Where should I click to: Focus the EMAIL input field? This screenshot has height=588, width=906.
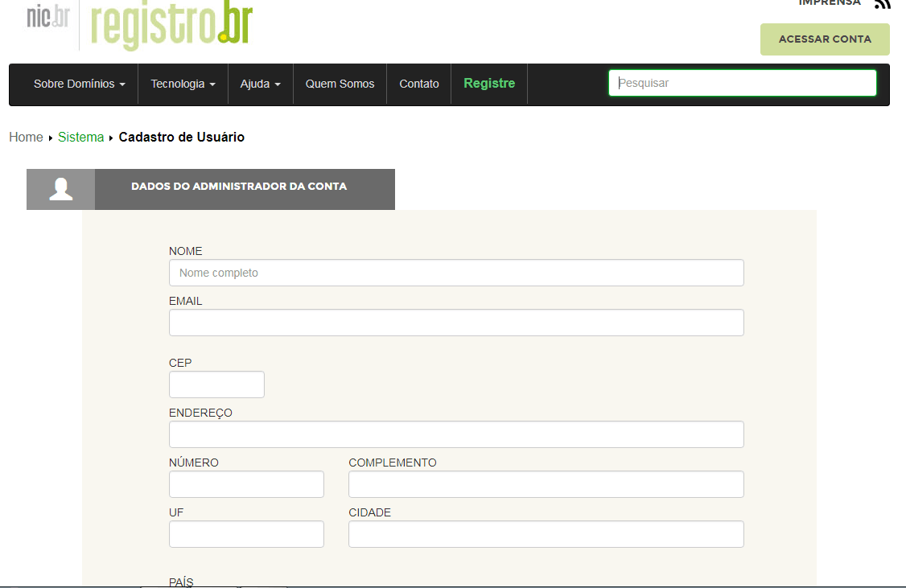[456, 323]
